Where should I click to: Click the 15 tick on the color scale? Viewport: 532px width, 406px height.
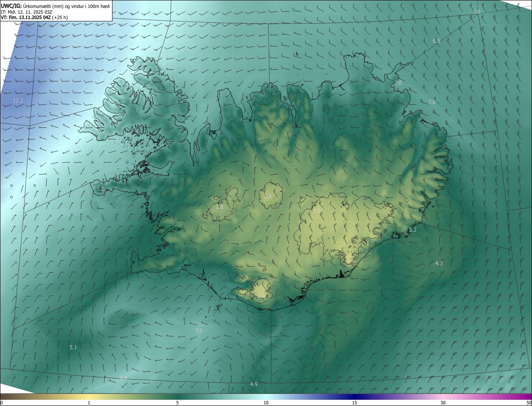pyautogui.click(x=355, y=403)
